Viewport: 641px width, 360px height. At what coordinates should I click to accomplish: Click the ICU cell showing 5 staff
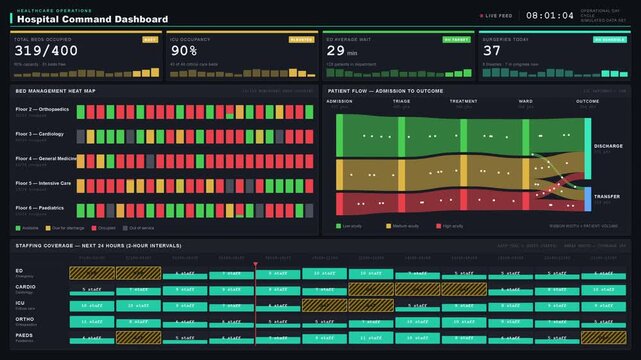click(x=417, y=307)
